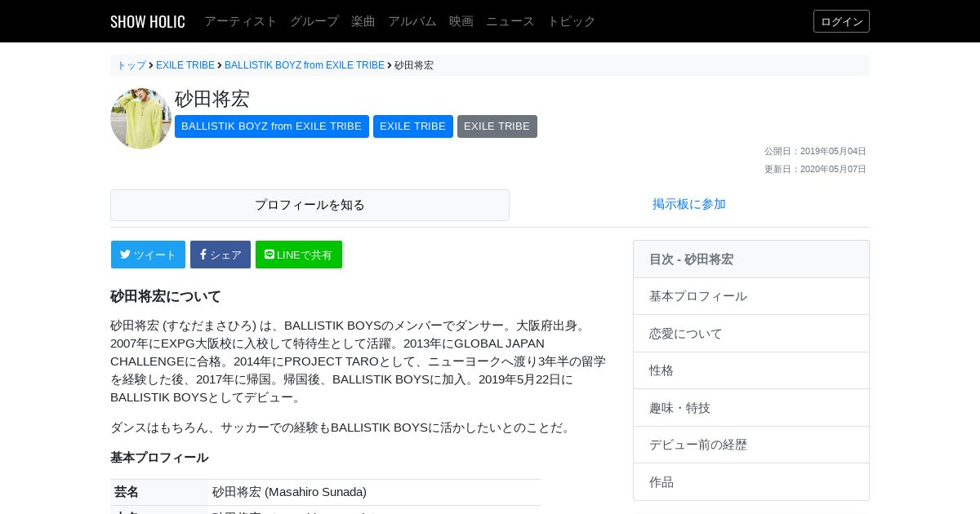Share via Twitter ツイート button
The width and height of the screenshot is (980, 514).
(x=148, y=255)
